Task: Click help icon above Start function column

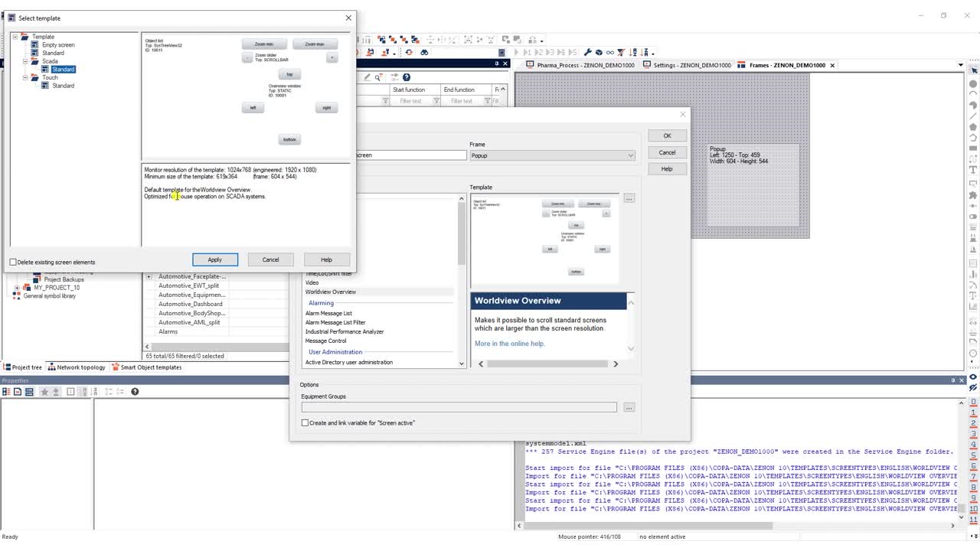Action: [x=407, y=77]
